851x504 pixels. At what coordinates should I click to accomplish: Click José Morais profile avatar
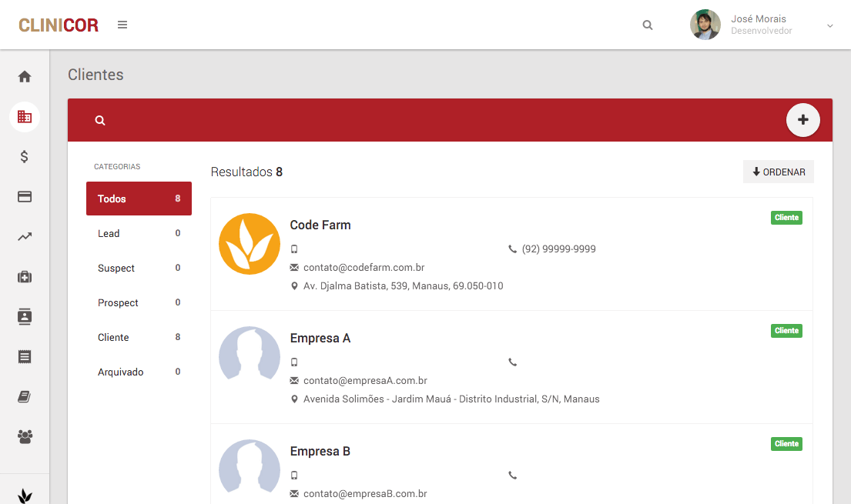pos(705,25)
